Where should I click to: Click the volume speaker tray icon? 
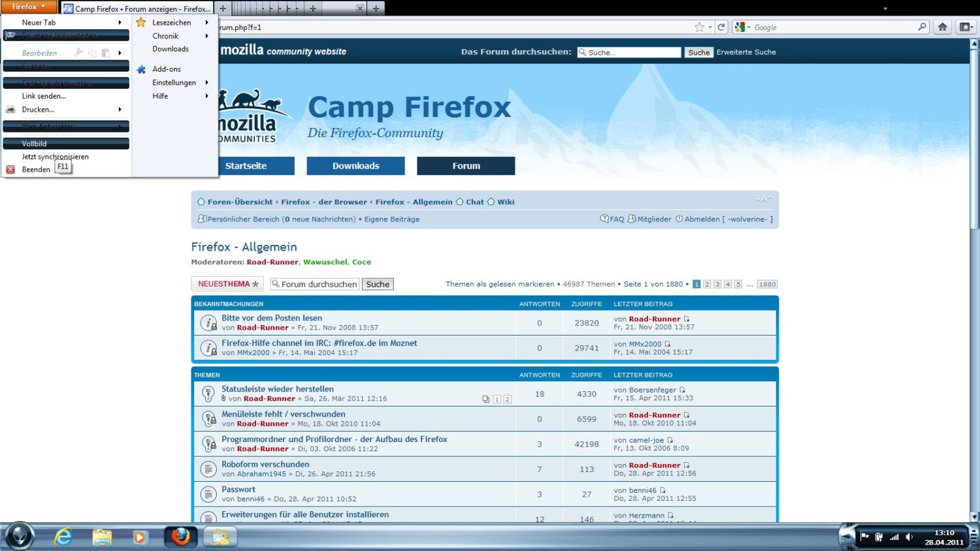pyautogui.click(x=909, y=537)
